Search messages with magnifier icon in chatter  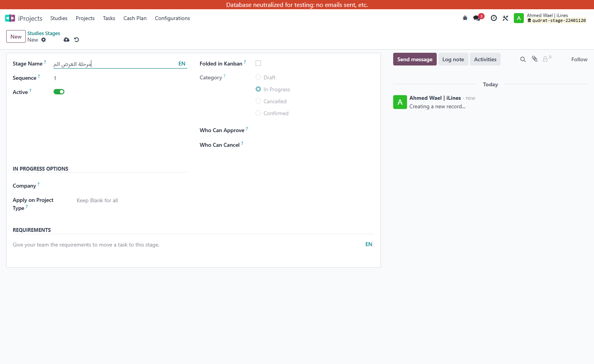(x=523, y=59)
